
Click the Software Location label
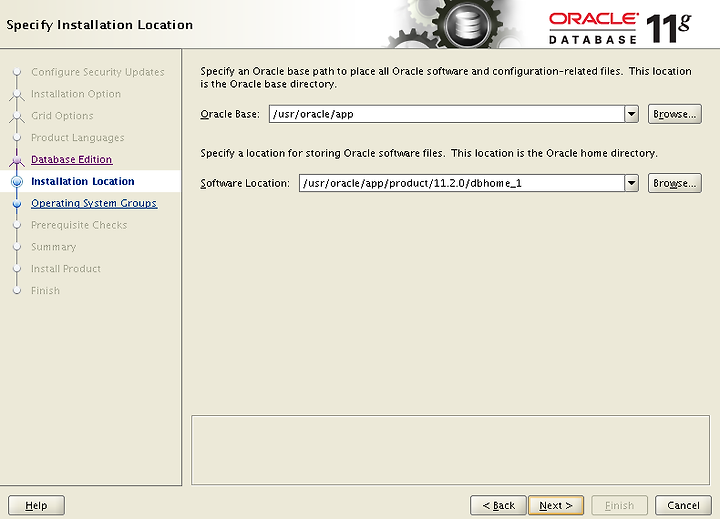tap(245, 183)
